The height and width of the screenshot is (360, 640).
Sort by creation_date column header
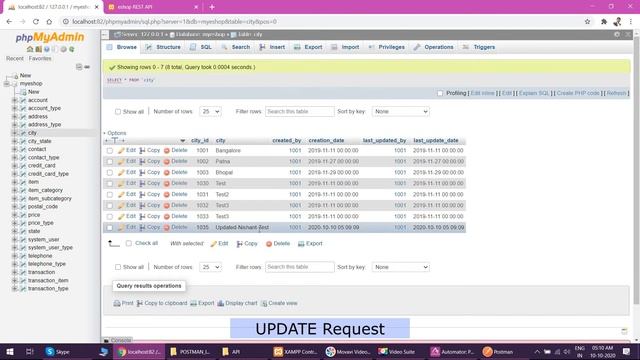click(x=326, y=140)
